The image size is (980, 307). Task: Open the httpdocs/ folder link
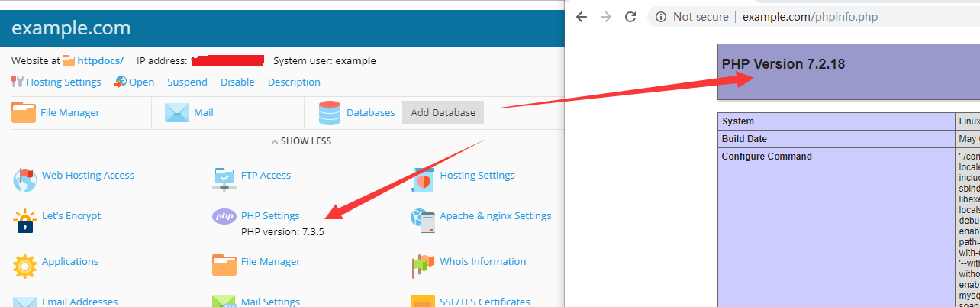click(x=100, y=60)
